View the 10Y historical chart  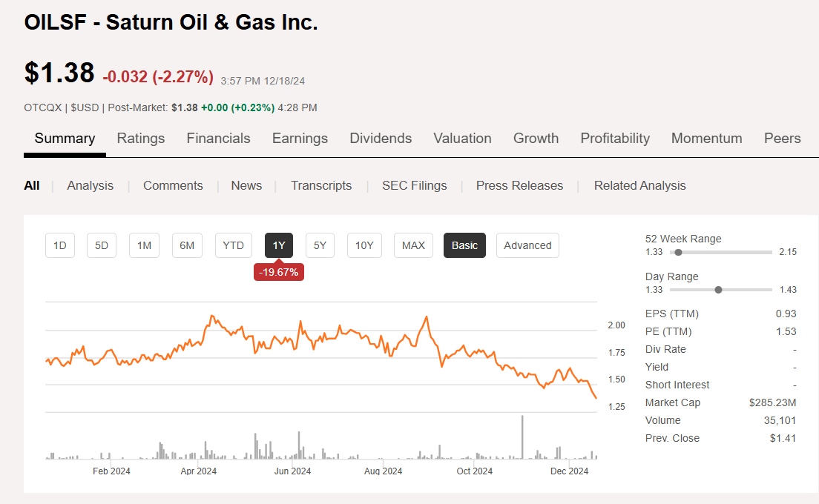tap(364, 245)
